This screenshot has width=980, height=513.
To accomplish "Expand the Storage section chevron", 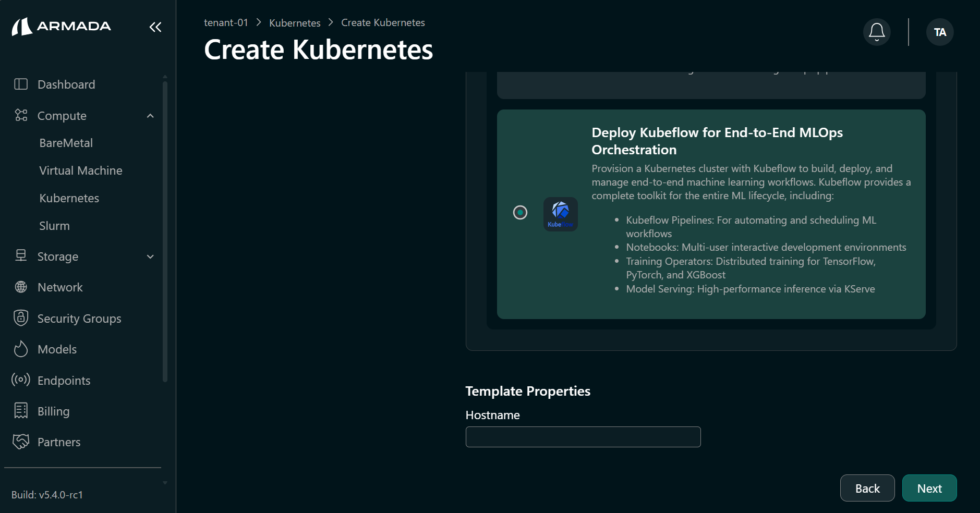I will 150,256.
